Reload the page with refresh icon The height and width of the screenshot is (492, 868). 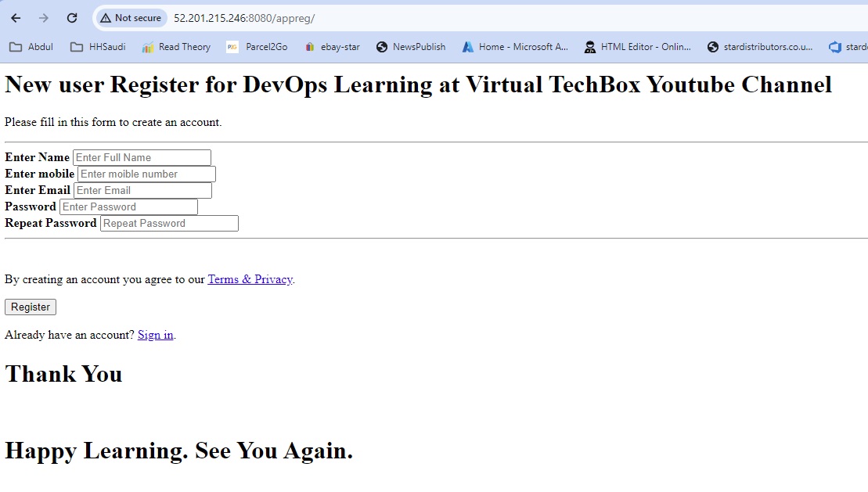(72, 18)
